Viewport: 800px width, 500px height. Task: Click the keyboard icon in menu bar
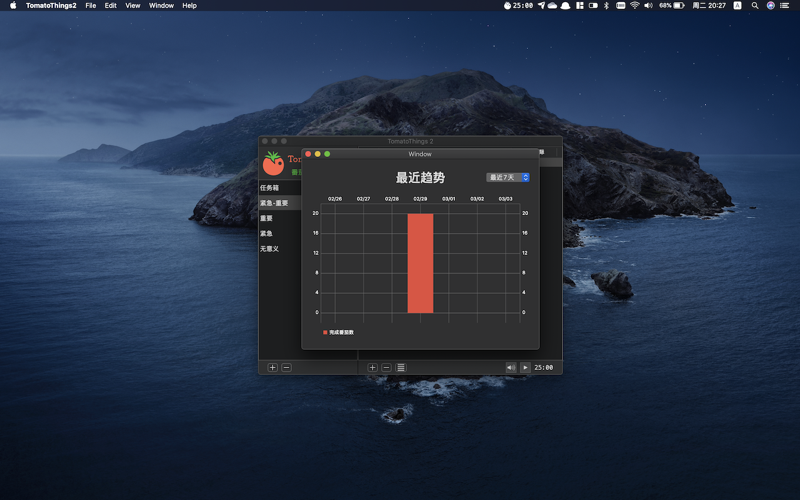point(620,6)
